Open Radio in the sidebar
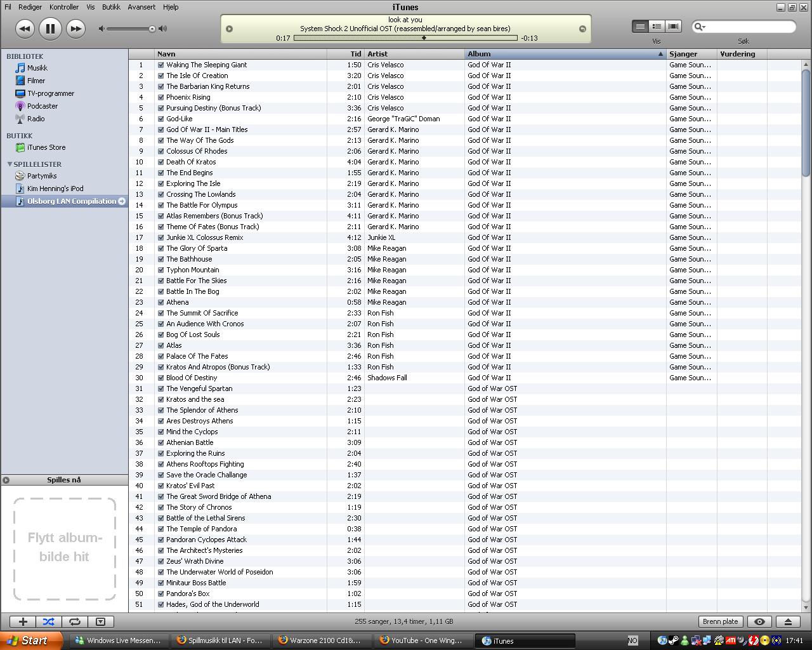812x650 pixels. coord(36,119)
